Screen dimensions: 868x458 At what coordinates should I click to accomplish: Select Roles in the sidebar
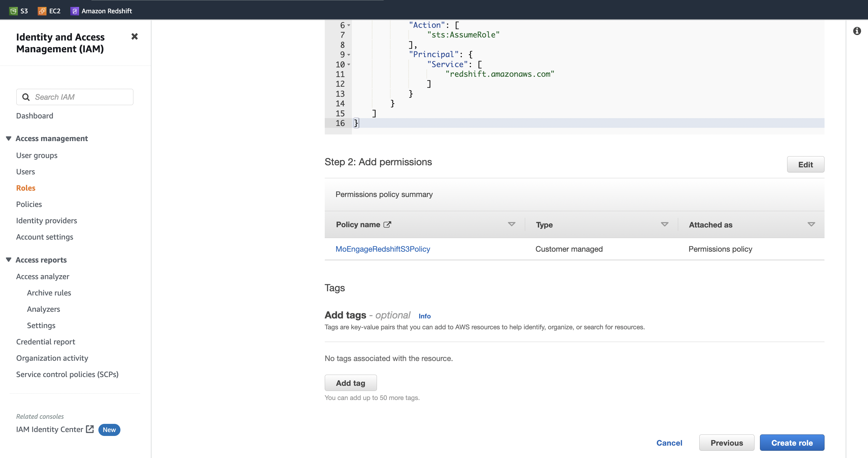click(26, 188)
